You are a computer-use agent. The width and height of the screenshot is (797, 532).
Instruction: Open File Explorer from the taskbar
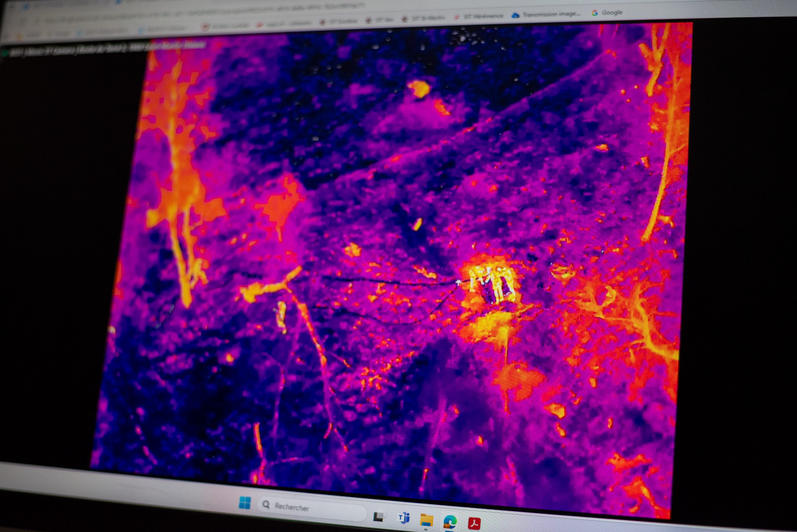coord(427,520)
